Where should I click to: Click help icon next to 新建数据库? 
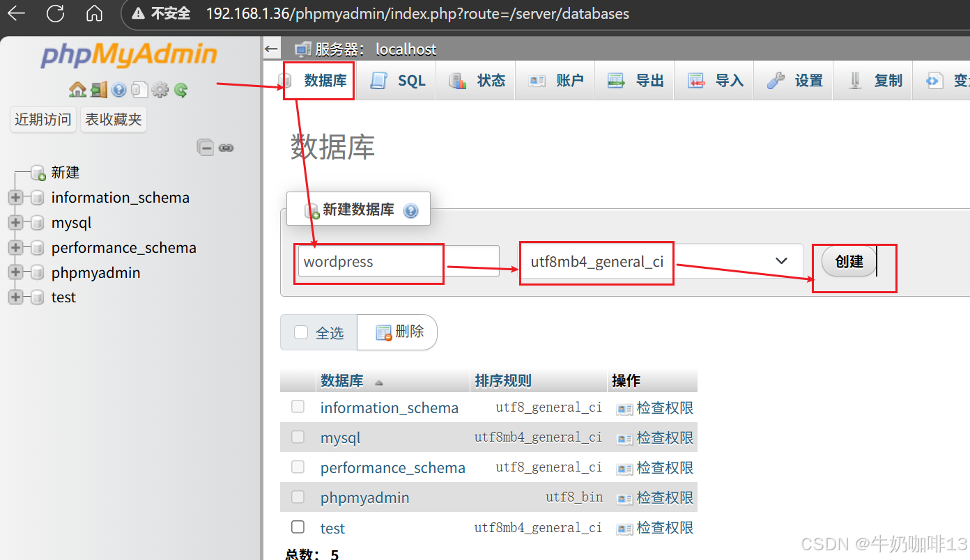(x=411, y=210)
